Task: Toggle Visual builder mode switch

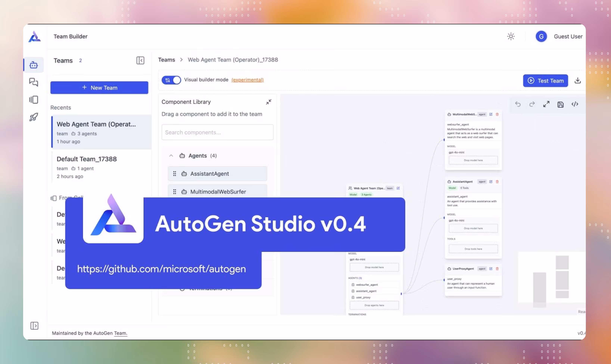Action: pyautogui.click(x=171, y=80)
